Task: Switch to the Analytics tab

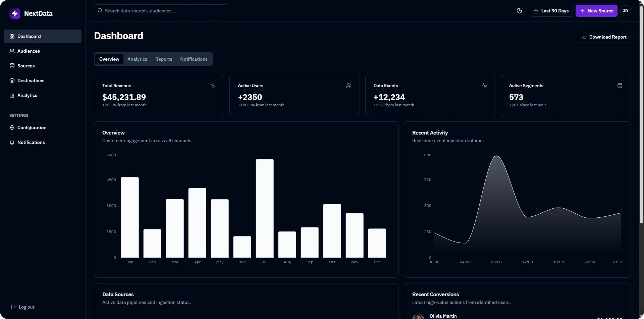Action: pyautogui.click(x=137, y=59)
